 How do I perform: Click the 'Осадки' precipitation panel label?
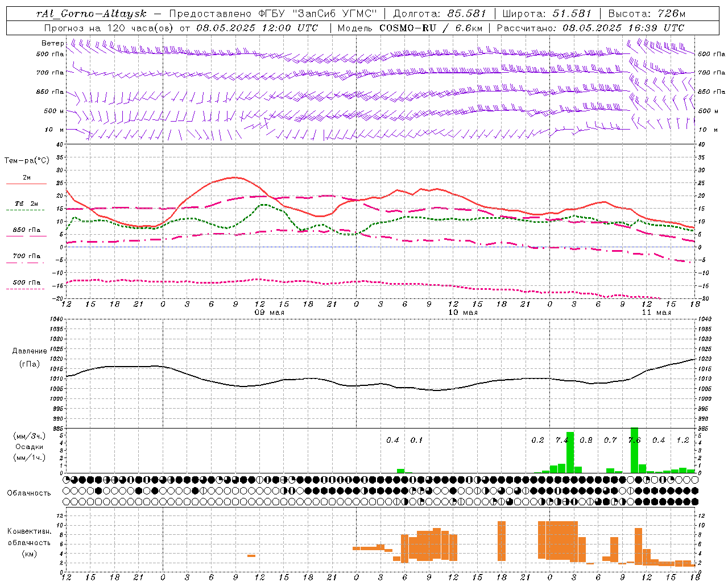click(x=30, y=446)
